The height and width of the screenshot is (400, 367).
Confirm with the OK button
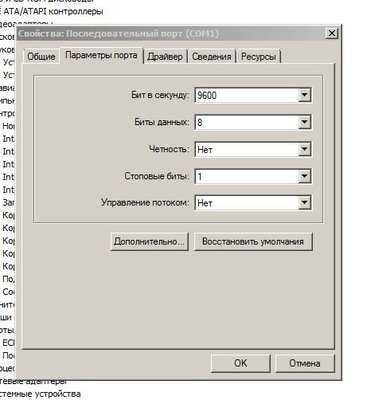[241, 363]
